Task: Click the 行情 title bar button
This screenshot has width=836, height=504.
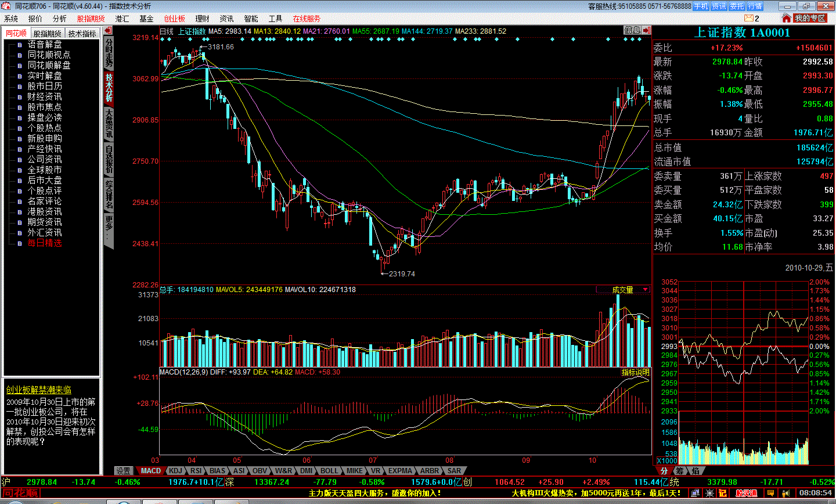Action: point(755,6)
